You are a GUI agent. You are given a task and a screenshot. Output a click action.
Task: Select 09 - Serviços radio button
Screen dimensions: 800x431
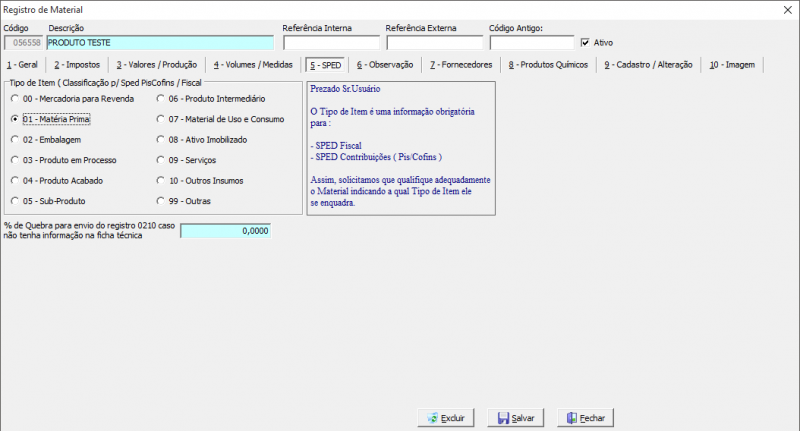(161, 160)
